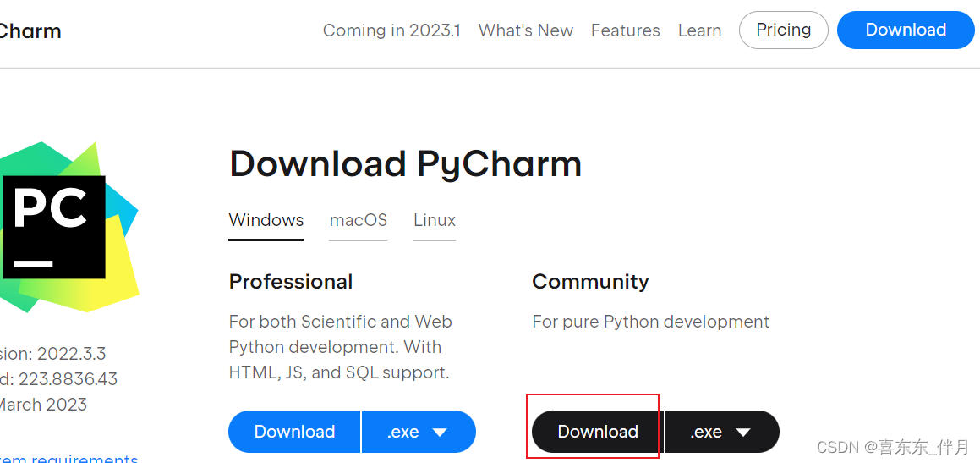Click the version 2022.3.3 text
Screen dimensions: 980x463
[x=53, y=354]
